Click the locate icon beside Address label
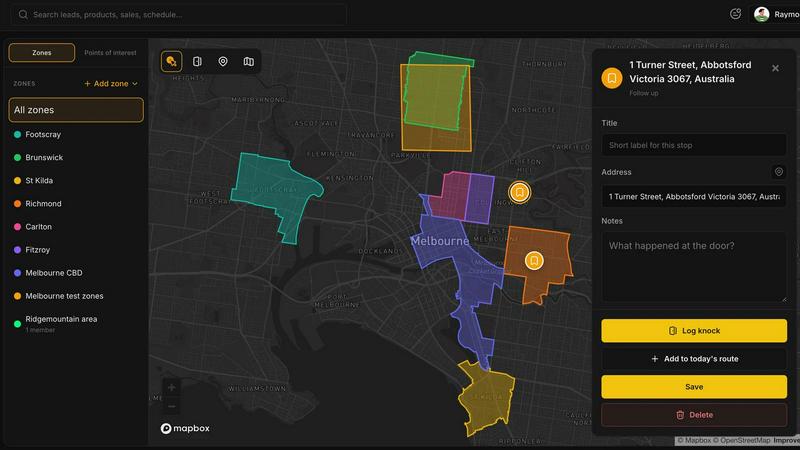Viewport: 800px width, 450px height. (x=779, y=172)
